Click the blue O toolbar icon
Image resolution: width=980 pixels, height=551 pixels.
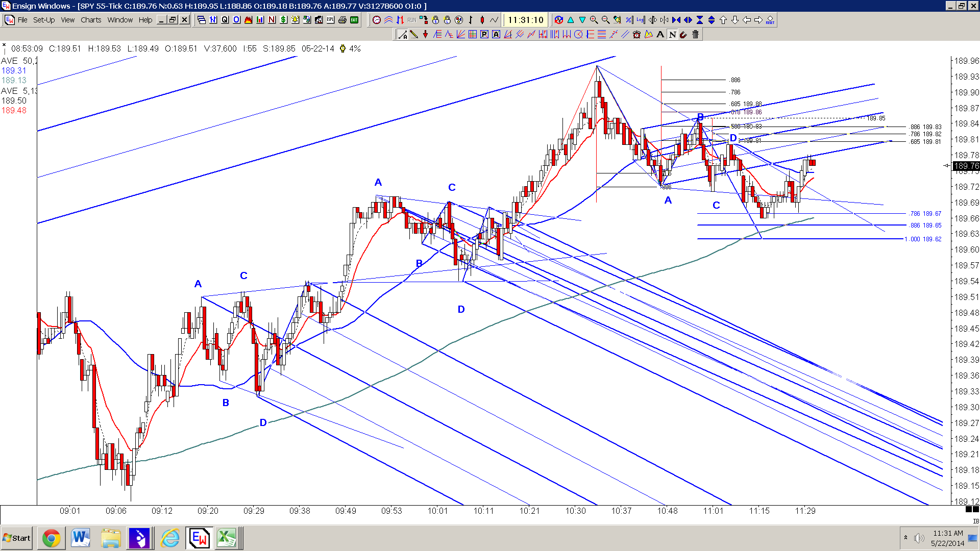(x=236, y=20)
